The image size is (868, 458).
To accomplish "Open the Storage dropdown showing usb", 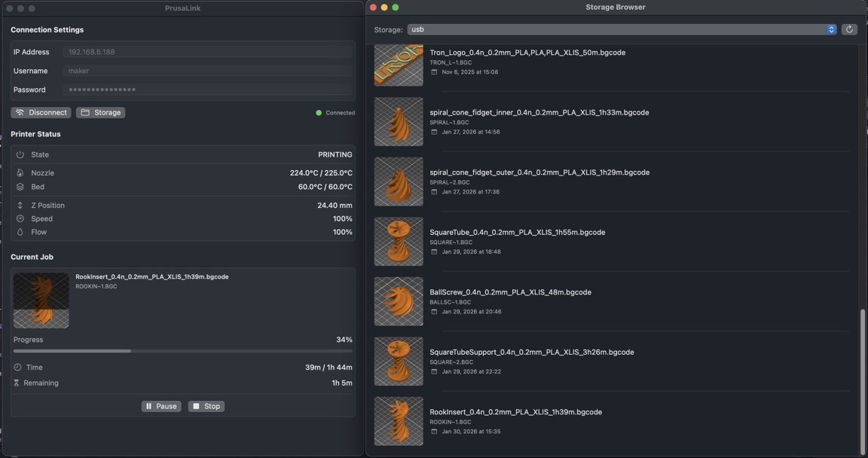I will pos(622,29).
